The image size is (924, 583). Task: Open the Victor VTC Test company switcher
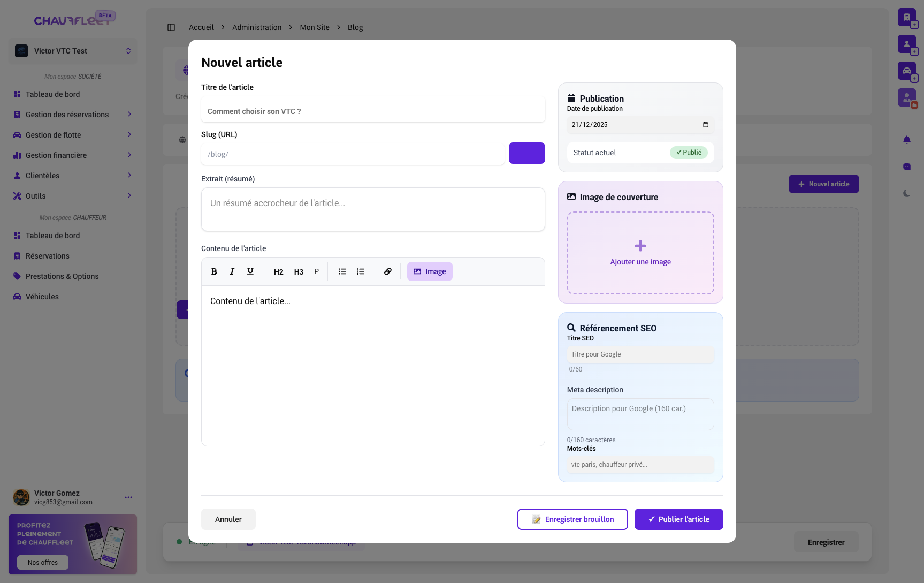[x=73, y=51]
